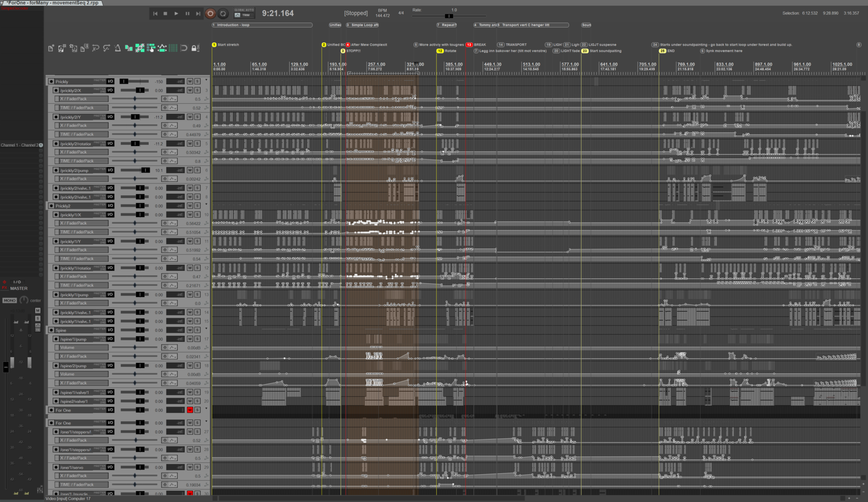Toggle the repeat loop button
The width and height of the screenshot is (868, 502).
[x=223, y=14]
